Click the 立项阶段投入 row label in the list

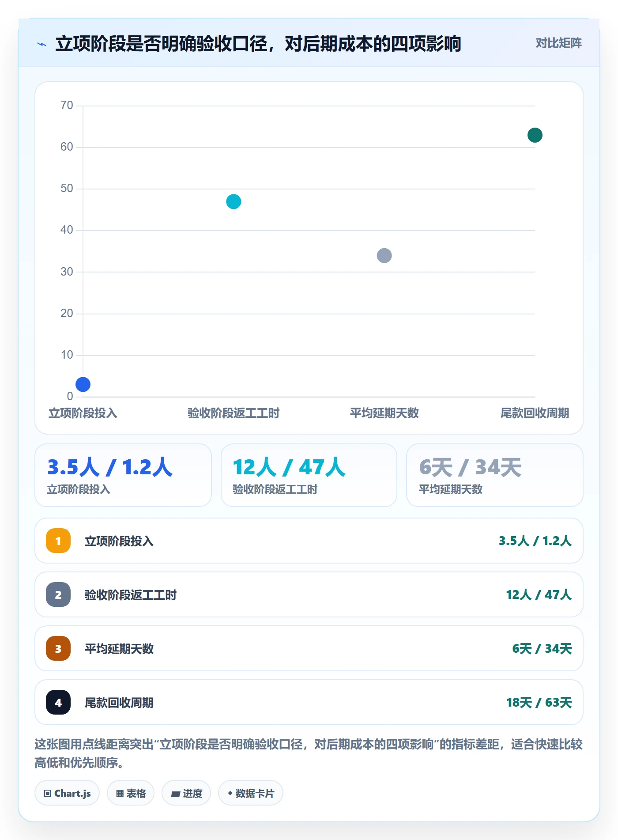point(119,541)
